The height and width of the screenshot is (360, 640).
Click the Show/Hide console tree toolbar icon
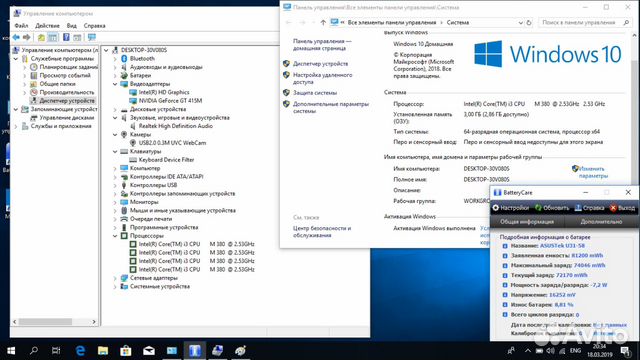coord(53,38)
